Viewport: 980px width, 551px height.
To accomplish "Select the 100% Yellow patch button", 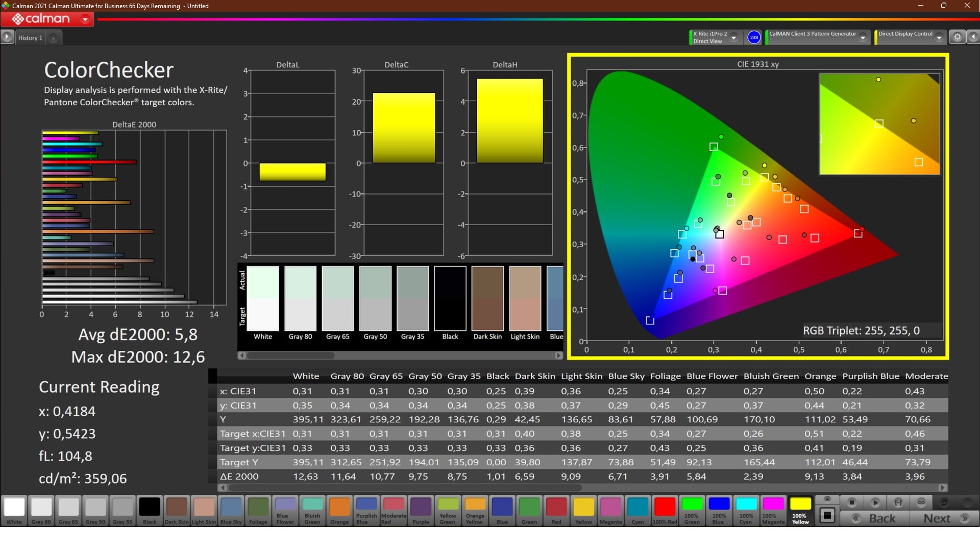I will pyautogui.click(x=800, y=510).
